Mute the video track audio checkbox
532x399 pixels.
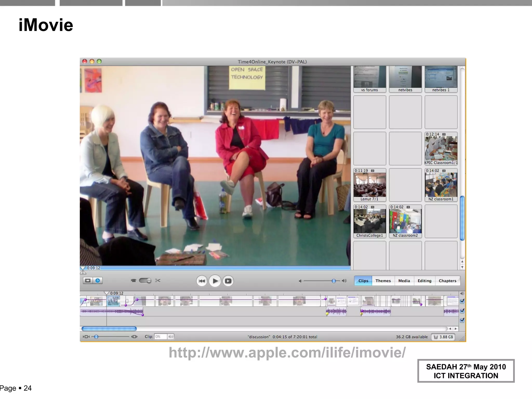[x=462, y=301]
